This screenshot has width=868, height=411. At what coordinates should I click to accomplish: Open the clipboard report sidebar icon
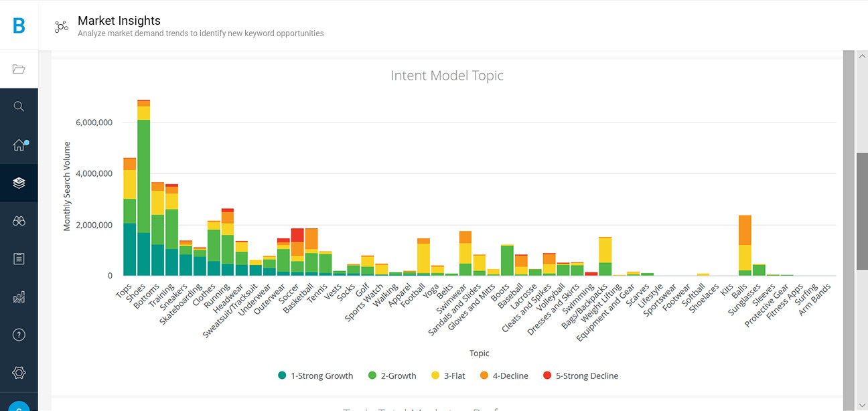coord(19,259)
